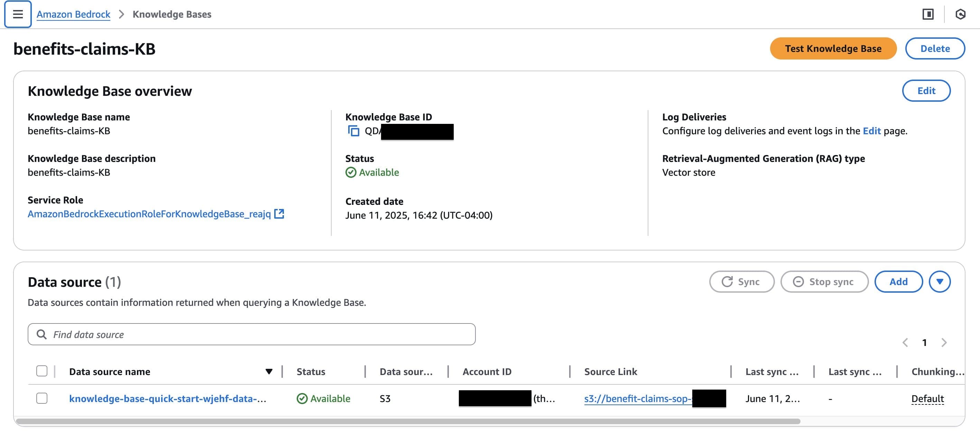Screen dimensions: 980x438
Task: Click the search magnifier in the data source filter
Action: [41, 334]
